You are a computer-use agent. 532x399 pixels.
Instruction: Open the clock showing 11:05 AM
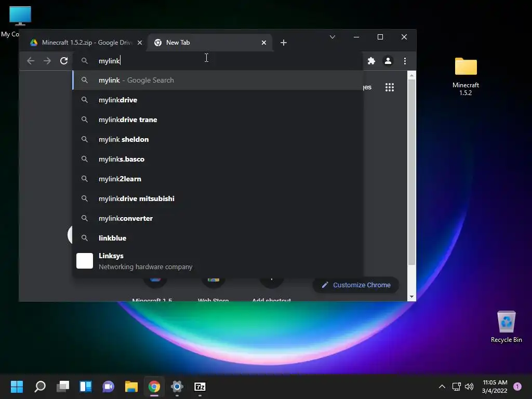[495, 387]
